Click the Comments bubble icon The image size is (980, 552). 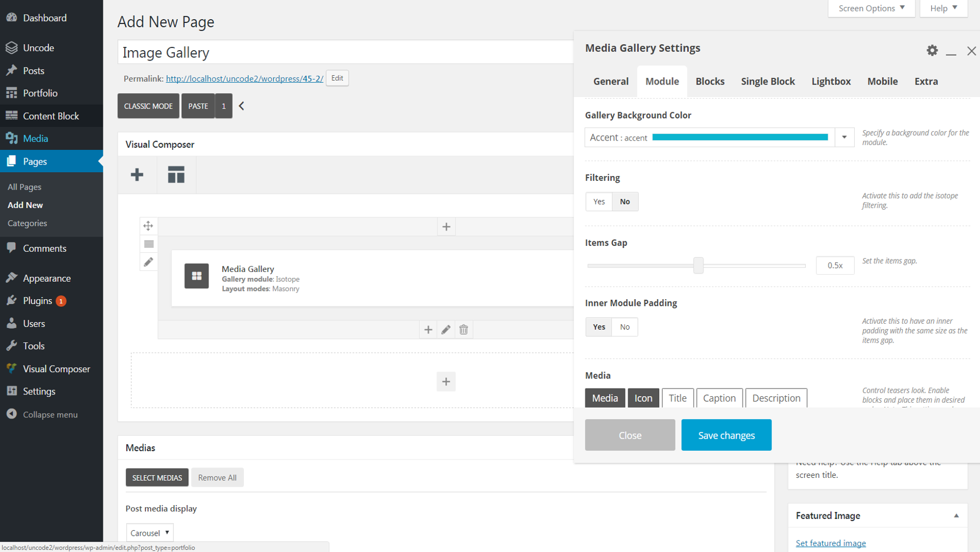pos(11,248)
